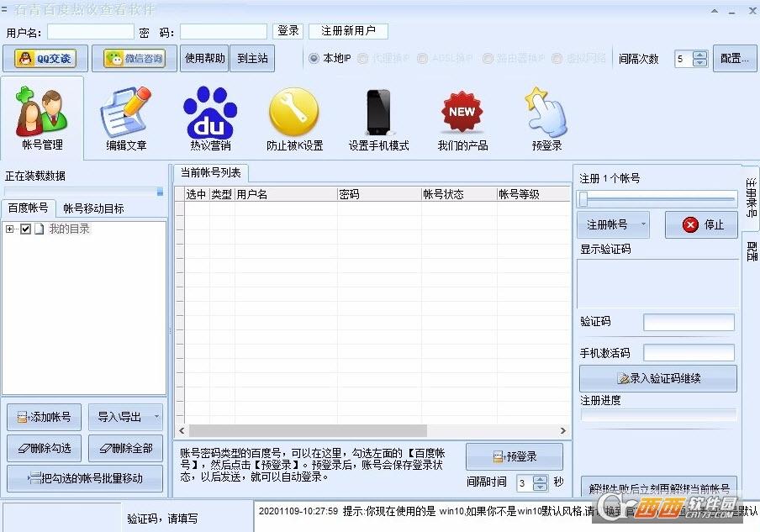Image resolution: width=760 pixels, height=532 pixels.
Task: Focus the 验证码 input field
Action: coord(689,322)
